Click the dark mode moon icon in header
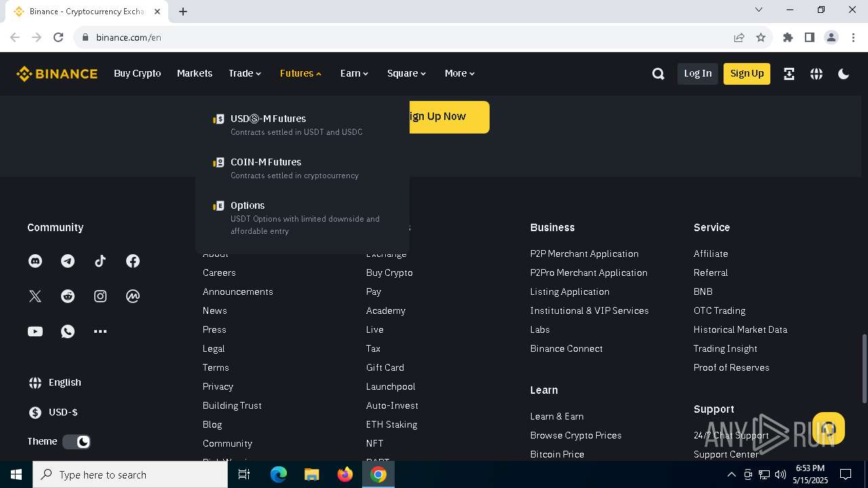Image resolution: width=868 pixels, height=488 pixels. click(844, 74)
